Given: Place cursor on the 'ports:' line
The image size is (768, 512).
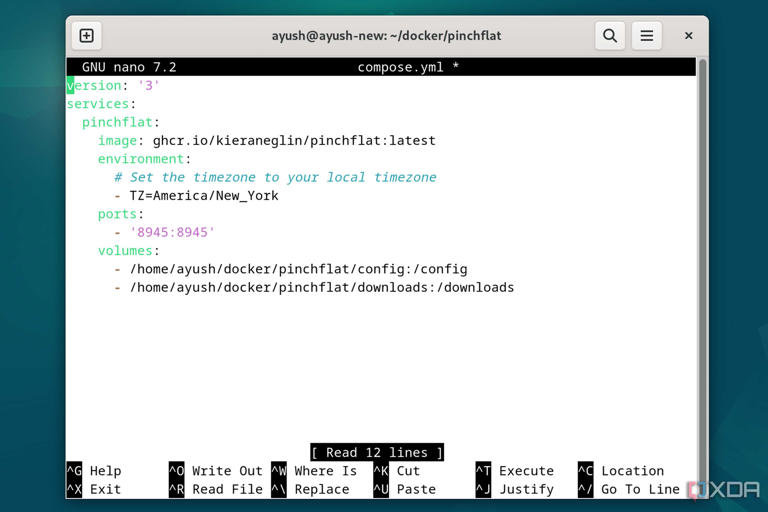Looking at the screenshot, I should pyautogui.click(x=120, y=214).
